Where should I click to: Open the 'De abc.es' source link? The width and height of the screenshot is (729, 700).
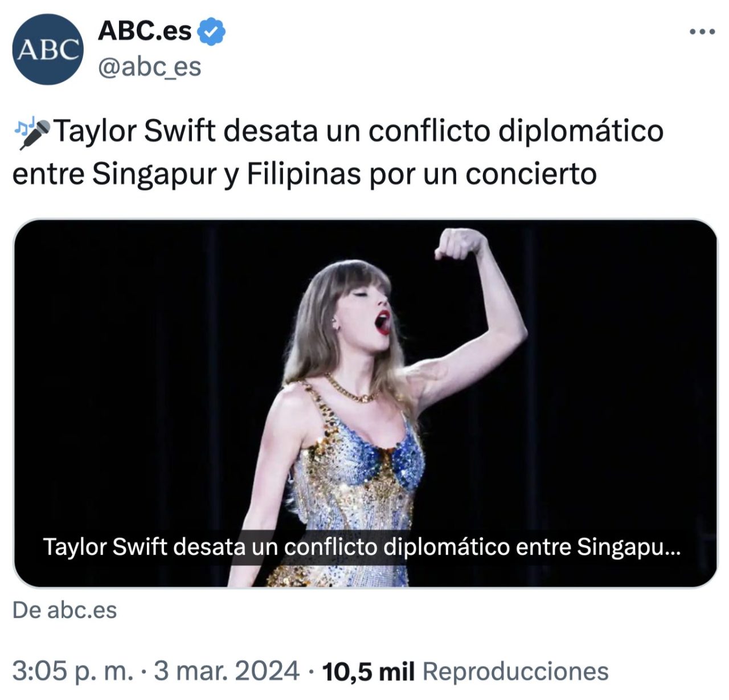(x=64, y=610)
